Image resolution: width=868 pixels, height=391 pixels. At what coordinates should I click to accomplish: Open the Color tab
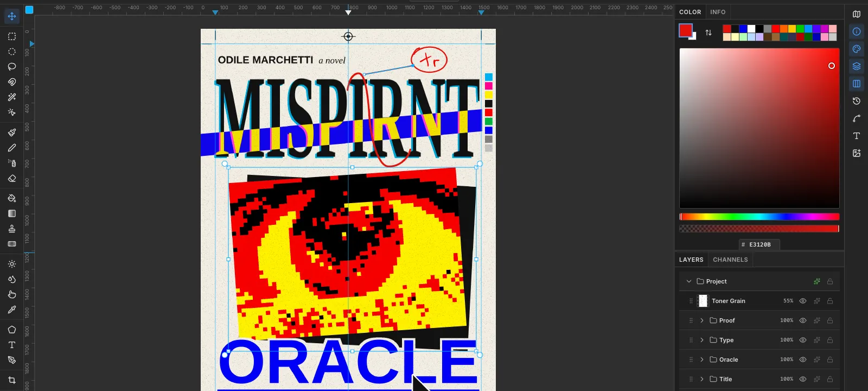point(690,12)
